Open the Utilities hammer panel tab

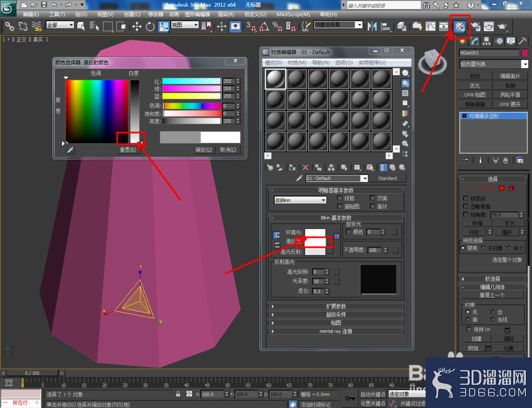522,41
